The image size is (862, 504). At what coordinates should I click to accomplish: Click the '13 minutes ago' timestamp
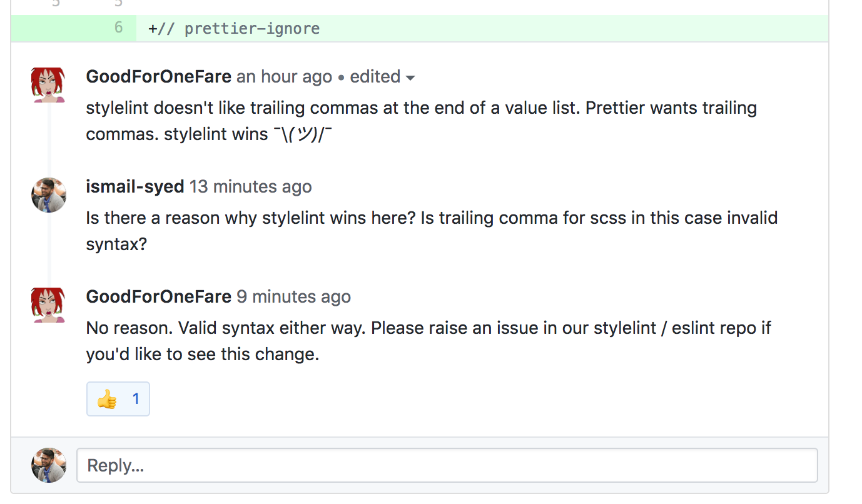(x=250, y=186)
